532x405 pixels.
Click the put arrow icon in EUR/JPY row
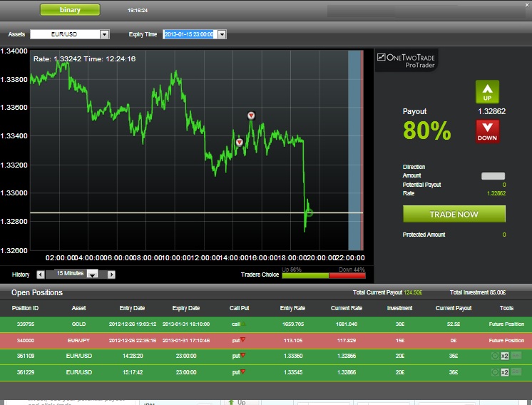(242, 339)
